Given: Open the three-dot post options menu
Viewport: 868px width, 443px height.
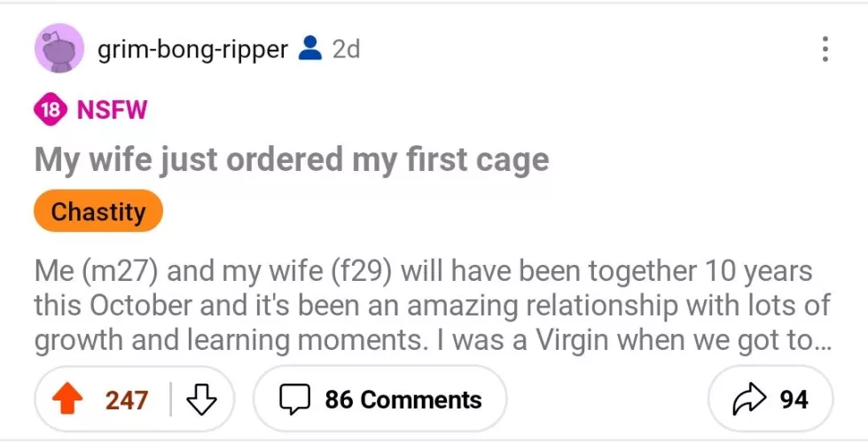Looking at the screenshot, I should click(x=825, y=50).
